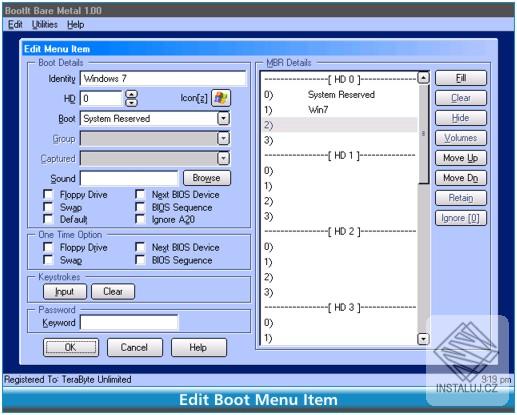
Task: Enable BIOS Sequence under One Time Option
Action: (140, 260)
